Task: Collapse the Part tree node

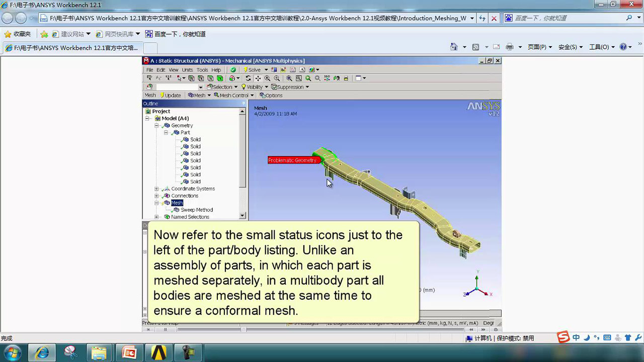Action: (x=166, y=133)
